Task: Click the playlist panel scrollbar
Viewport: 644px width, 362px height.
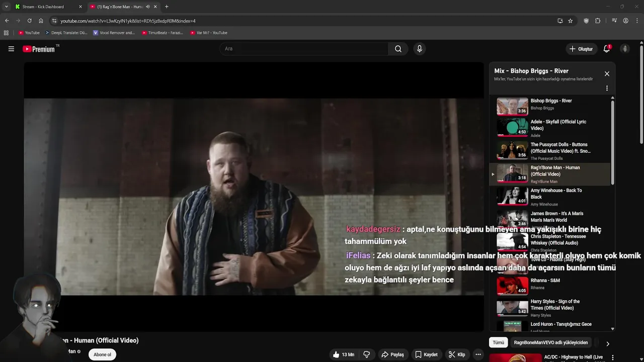Action: 612,142
